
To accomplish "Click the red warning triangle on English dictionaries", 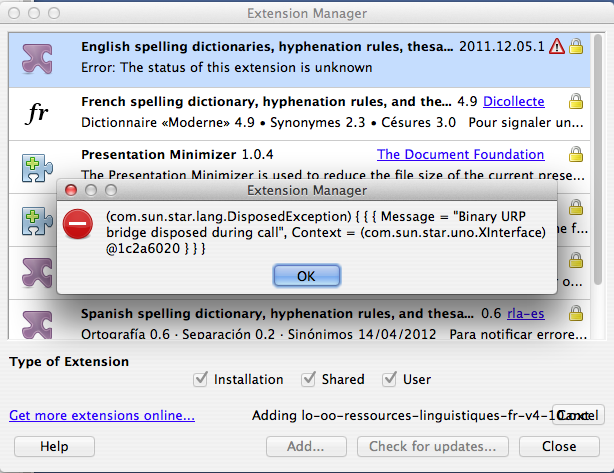I will [x=557, y=47].
